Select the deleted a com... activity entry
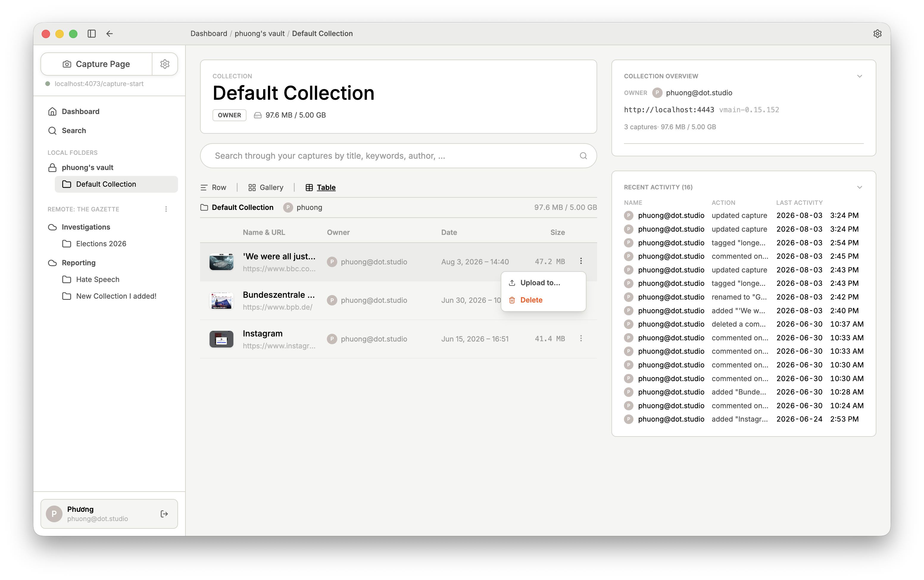924x580 pixels. 744,324
